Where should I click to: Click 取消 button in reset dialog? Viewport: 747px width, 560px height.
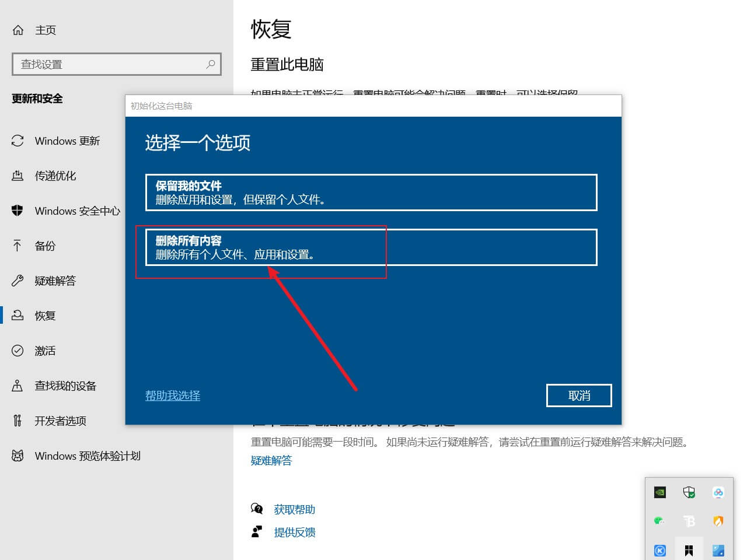pyautogui.click(x=579, y=395)
